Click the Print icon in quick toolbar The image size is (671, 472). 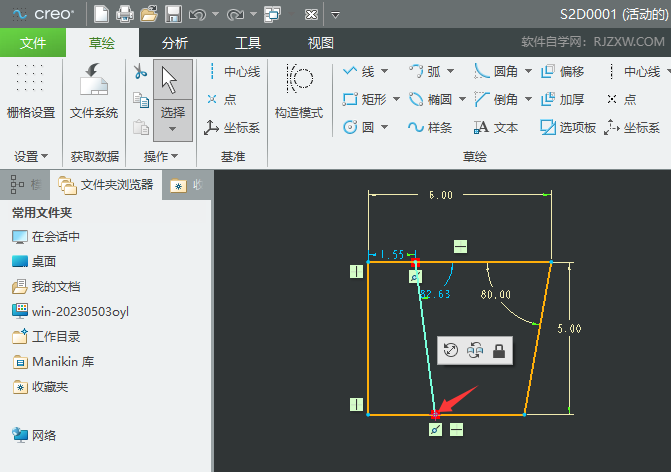coord(125,14)
